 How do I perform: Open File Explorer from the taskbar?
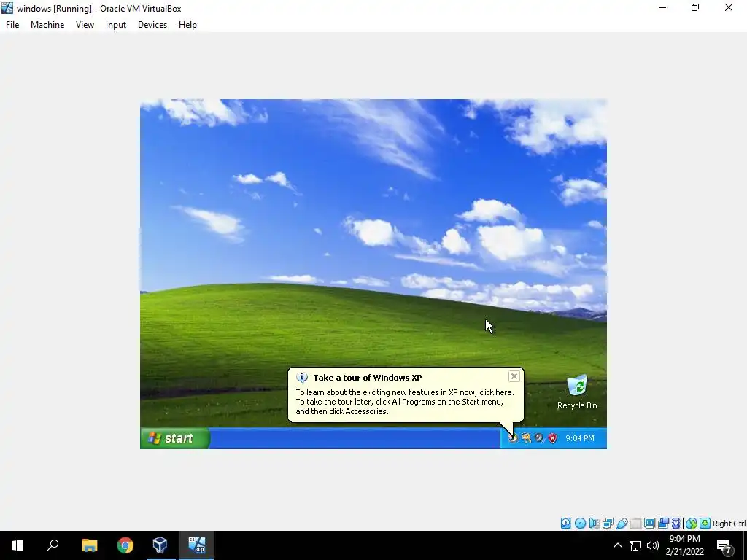89,545
